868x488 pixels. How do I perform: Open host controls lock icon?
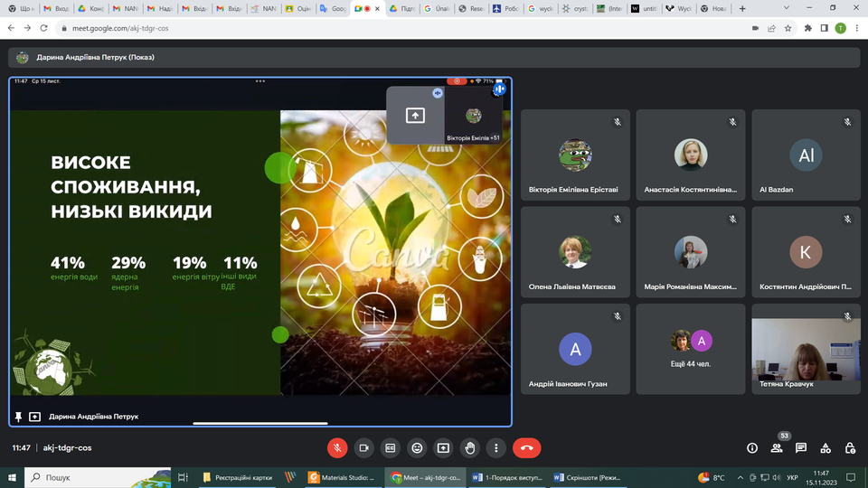coord(850,447)
